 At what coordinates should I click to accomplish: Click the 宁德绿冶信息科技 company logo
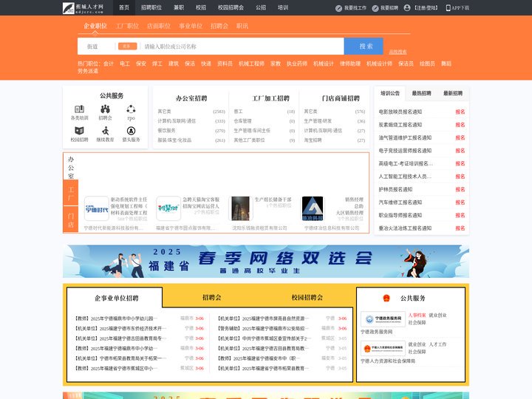click(313, 208)
